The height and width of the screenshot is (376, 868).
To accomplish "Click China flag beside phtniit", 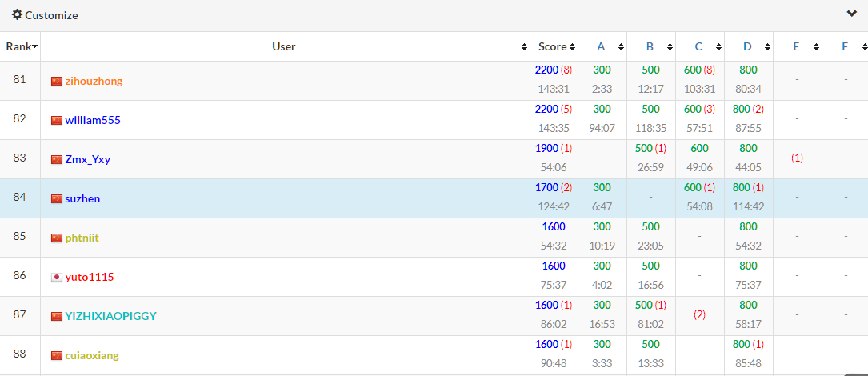I will (x=57, y=238).
